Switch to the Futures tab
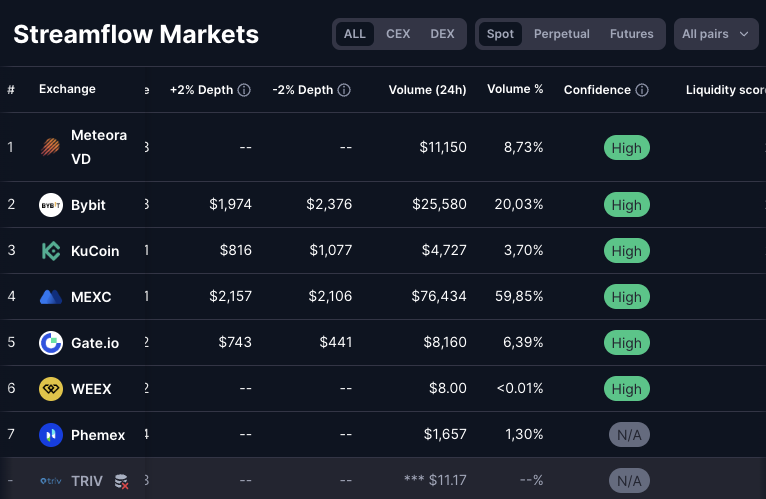 pyautogui.click(x=631, y=34)
